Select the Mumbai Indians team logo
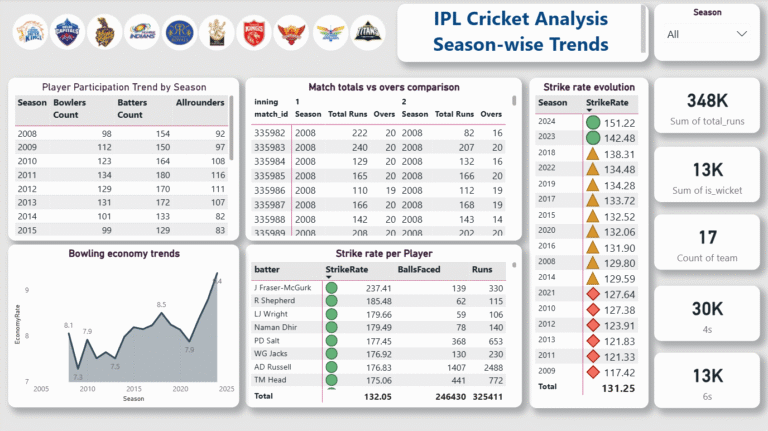 point(142,32)
